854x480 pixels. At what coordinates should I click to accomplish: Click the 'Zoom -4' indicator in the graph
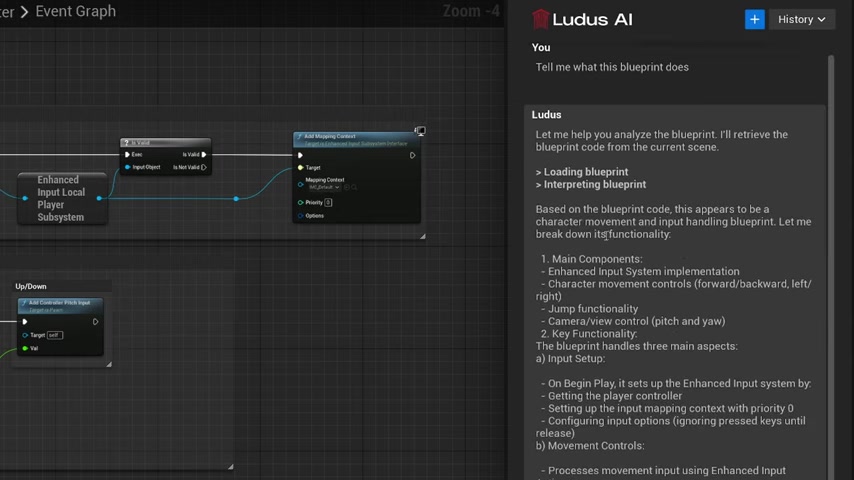point(471,11)
